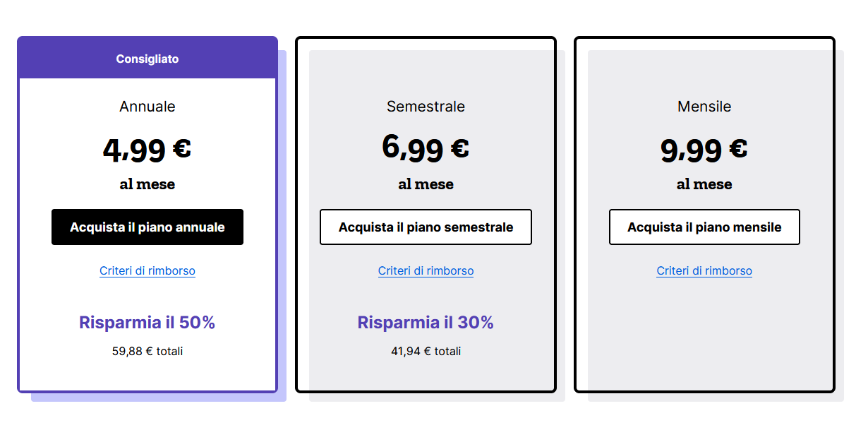The image size is (868, 442).
Task: Click the "41,94 € totali" total
Action: pyautogui.click(x=426, y=351)
